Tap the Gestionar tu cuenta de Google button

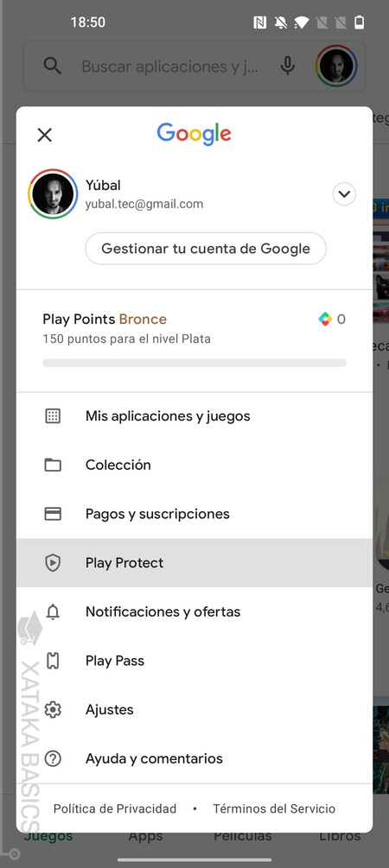pos(206,249)
